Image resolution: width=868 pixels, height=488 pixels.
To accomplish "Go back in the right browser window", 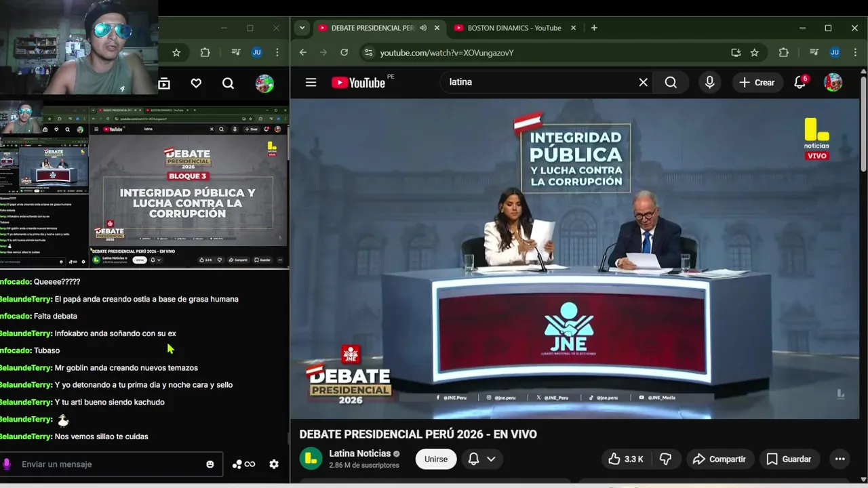I will click(x=303, y=52).
